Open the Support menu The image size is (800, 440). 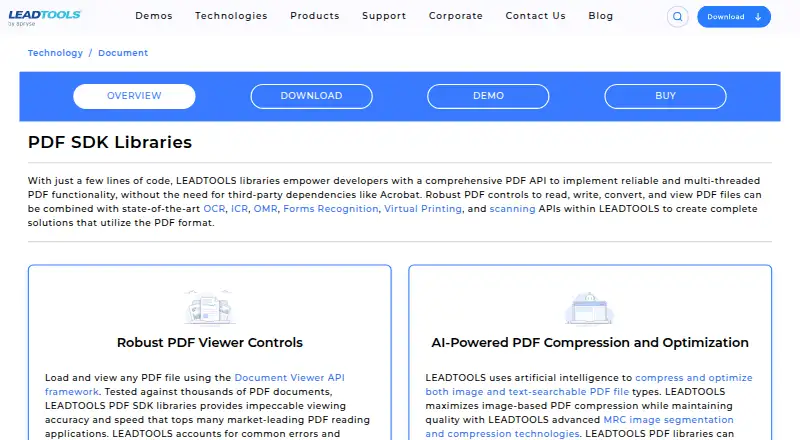384,16
